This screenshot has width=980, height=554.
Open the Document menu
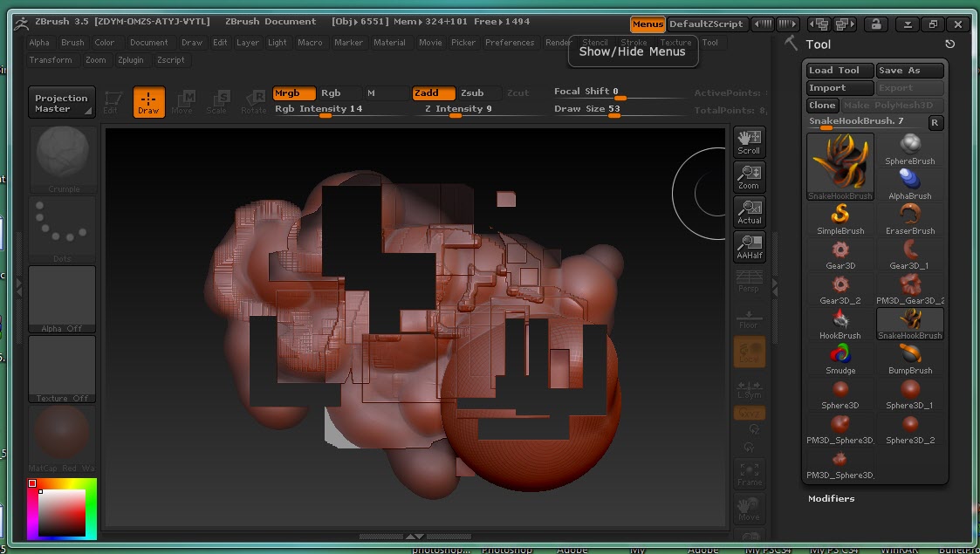click(148, 43)
